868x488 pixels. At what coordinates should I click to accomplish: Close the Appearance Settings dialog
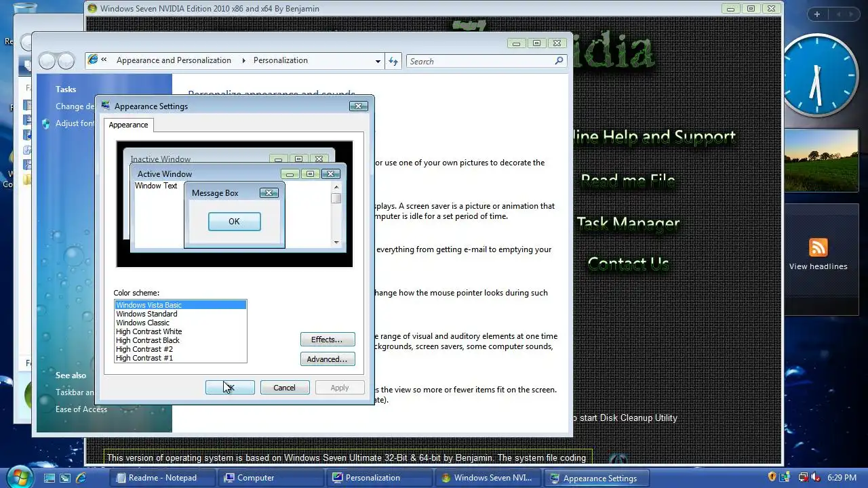tap(359, 106)
